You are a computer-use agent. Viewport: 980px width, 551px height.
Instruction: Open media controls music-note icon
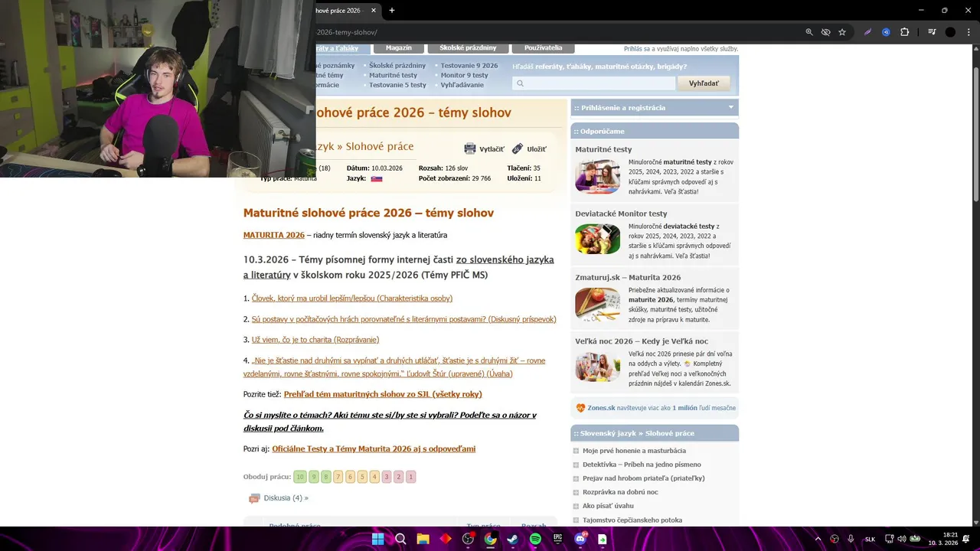click(x=932, y=32)
